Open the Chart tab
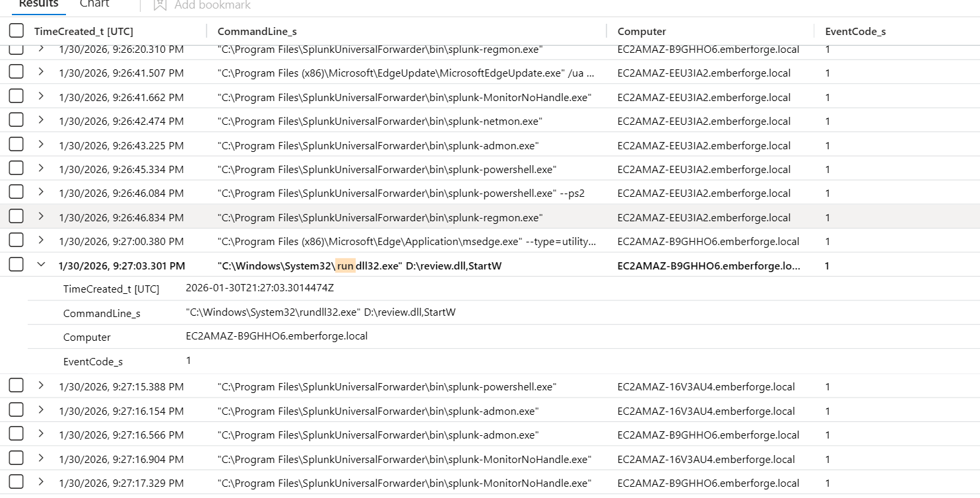Viewport: 980px width, 498px height. click(94, 5)
